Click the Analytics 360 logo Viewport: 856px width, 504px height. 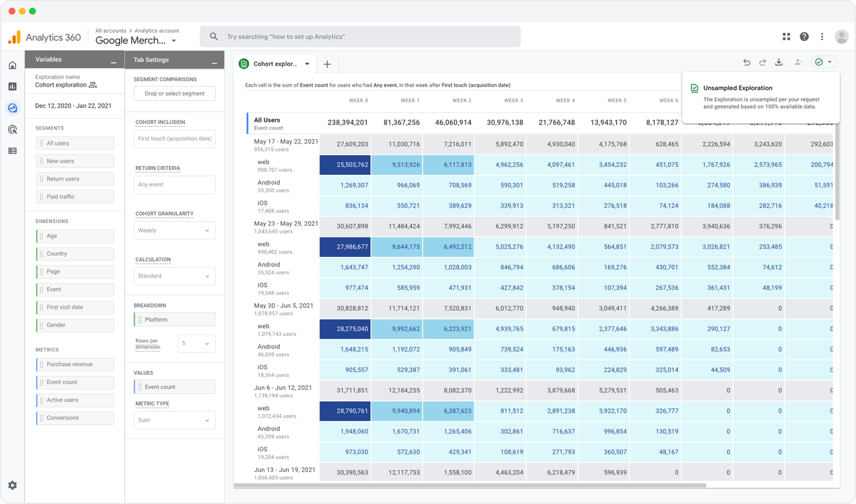point(44,37)
